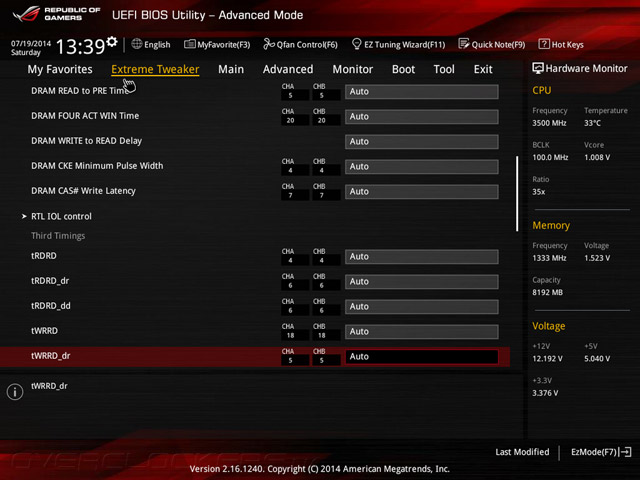Click the settings list scrollbar
The image size is (640, 480).
[x=517, y=193]
